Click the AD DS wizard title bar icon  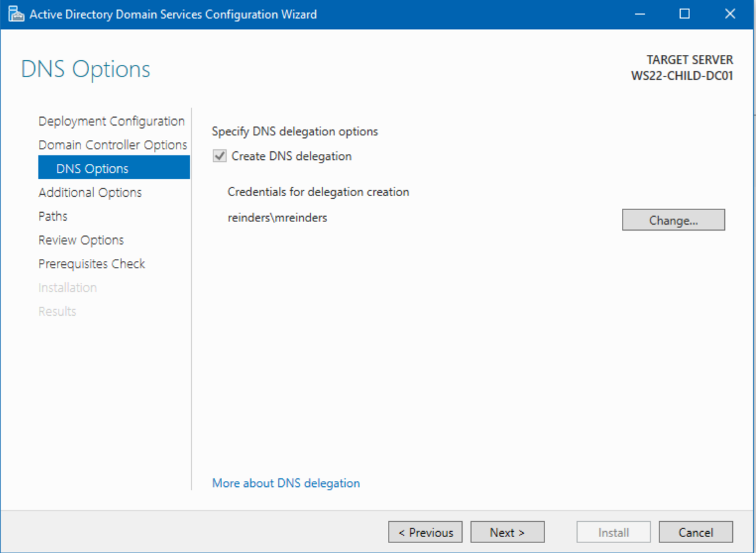click(15, 13)
